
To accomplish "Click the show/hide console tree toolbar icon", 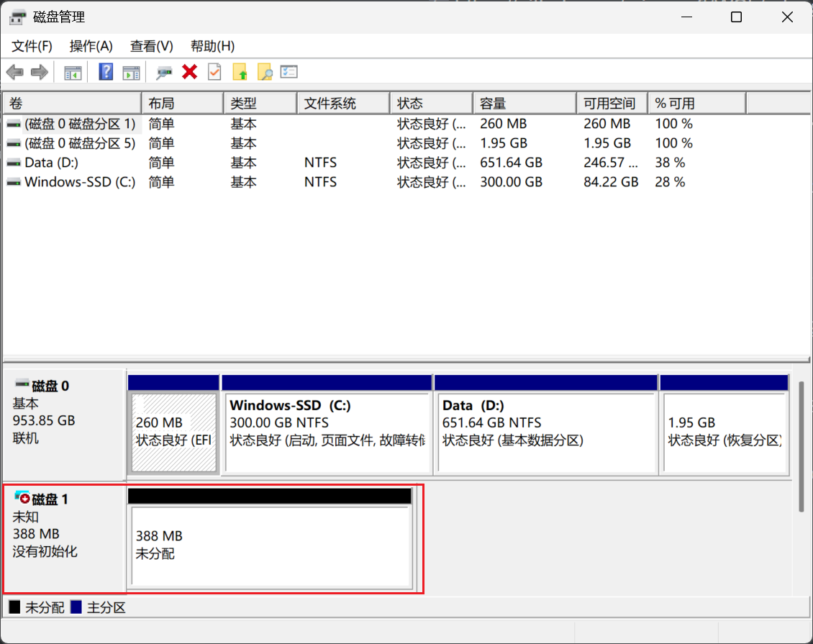I will [x=73, y=72].
